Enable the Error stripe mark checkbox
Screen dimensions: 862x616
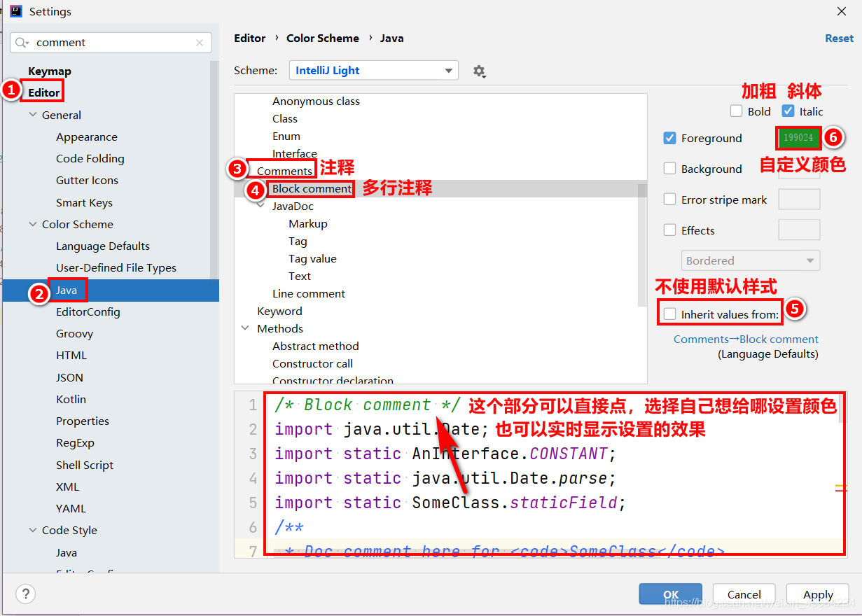pyautogui.click(x=669, y=199)
